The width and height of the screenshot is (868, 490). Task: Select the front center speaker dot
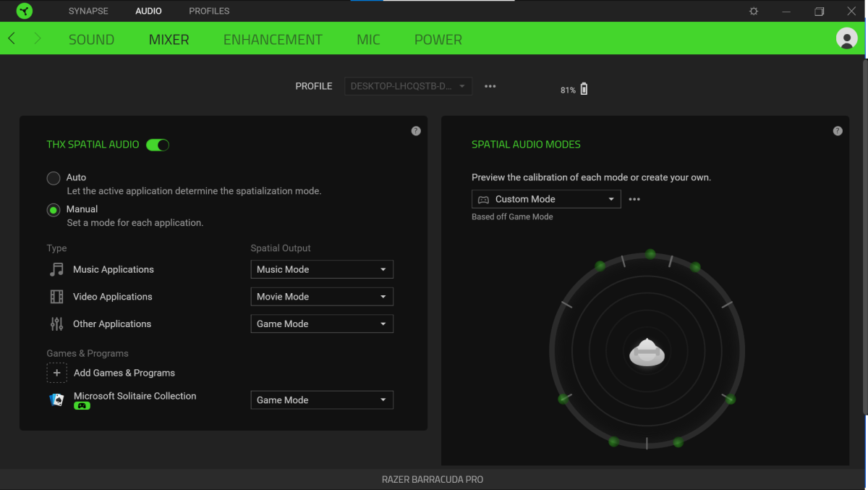(x=650, y=254)
